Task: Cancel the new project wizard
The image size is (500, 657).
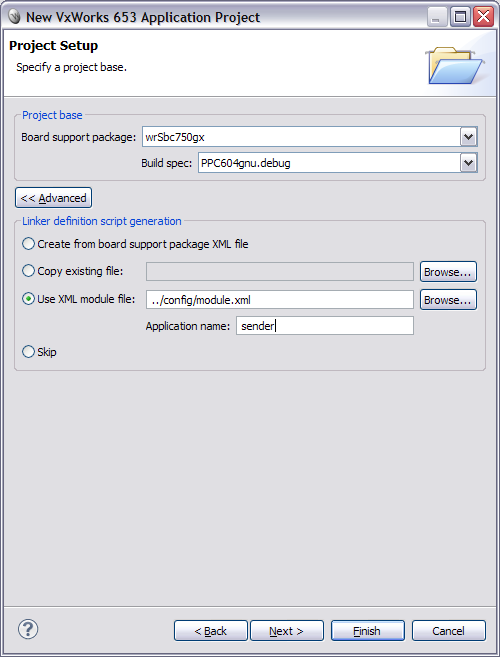Action: click(x=448, y=631)
